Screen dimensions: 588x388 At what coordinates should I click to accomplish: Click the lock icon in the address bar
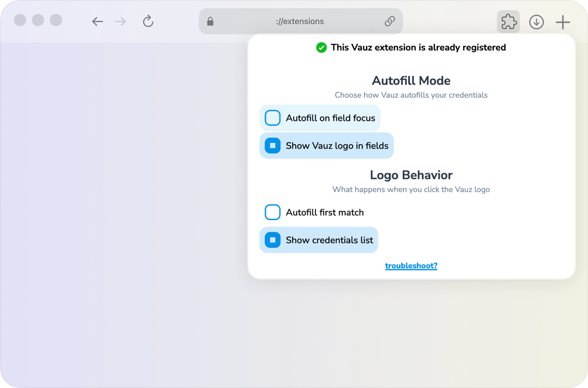pos(210,21)
